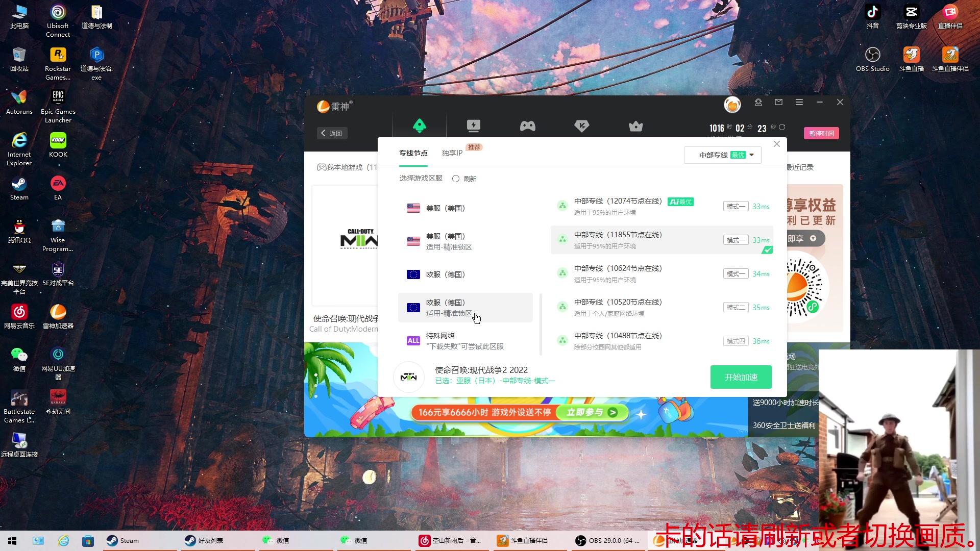
Task: Open 斗鱼直播 desktop icon
Action: [911, 59]
